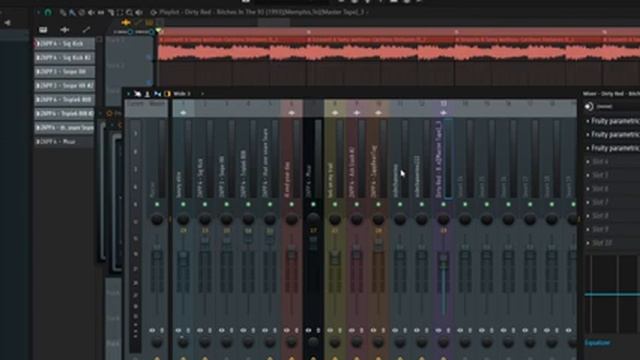Mute the selected 2MPPA - Muur mixer track
Viewport: 640px width, 360px height.
(313, 204)
